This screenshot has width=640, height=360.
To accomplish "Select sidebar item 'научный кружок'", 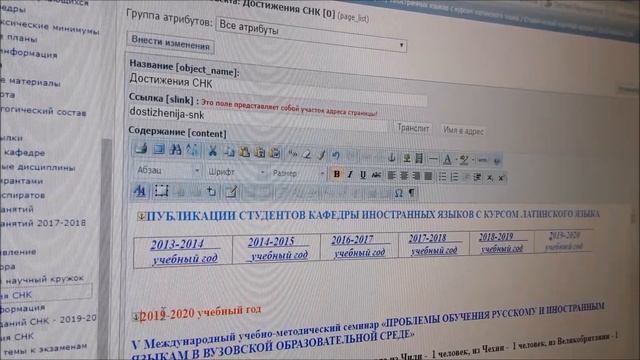I will click(44, 280).
